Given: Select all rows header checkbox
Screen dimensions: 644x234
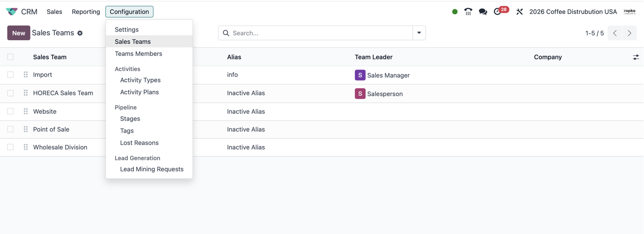Looking at the screenshot, I should (x=10, y=57).
